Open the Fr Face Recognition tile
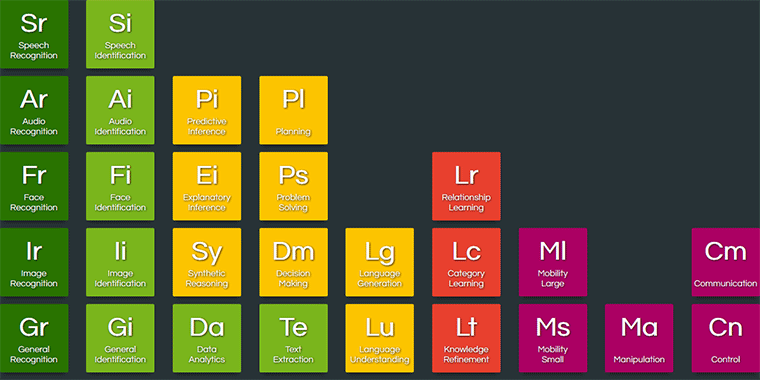 click(34, 186)
